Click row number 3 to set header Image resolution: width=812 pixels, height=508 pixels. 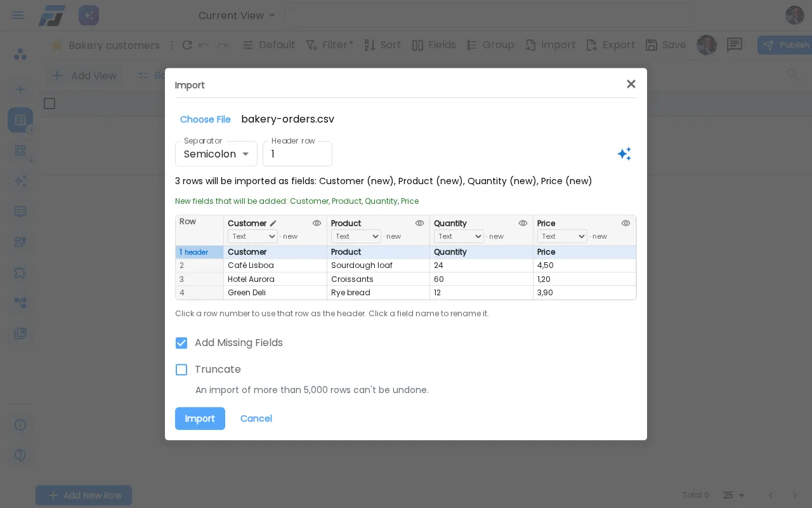(199, 279)
